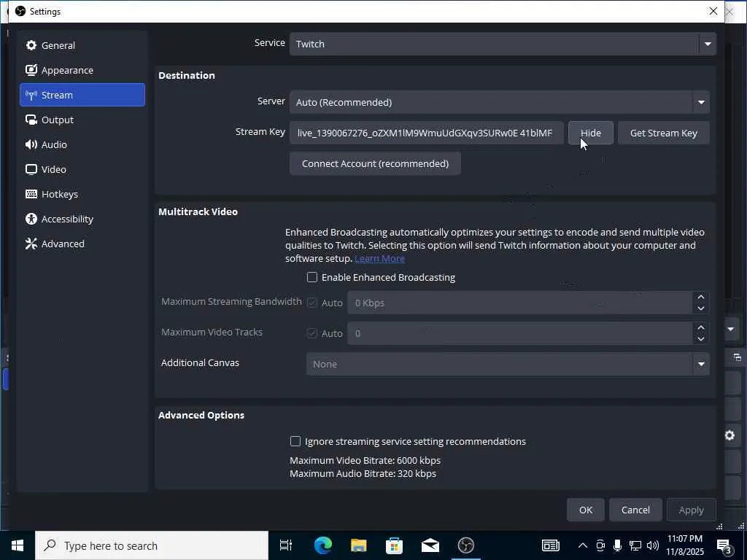Open the Learn More link
Viewport: 747px width, 560px height.
[x=379, y=259]
